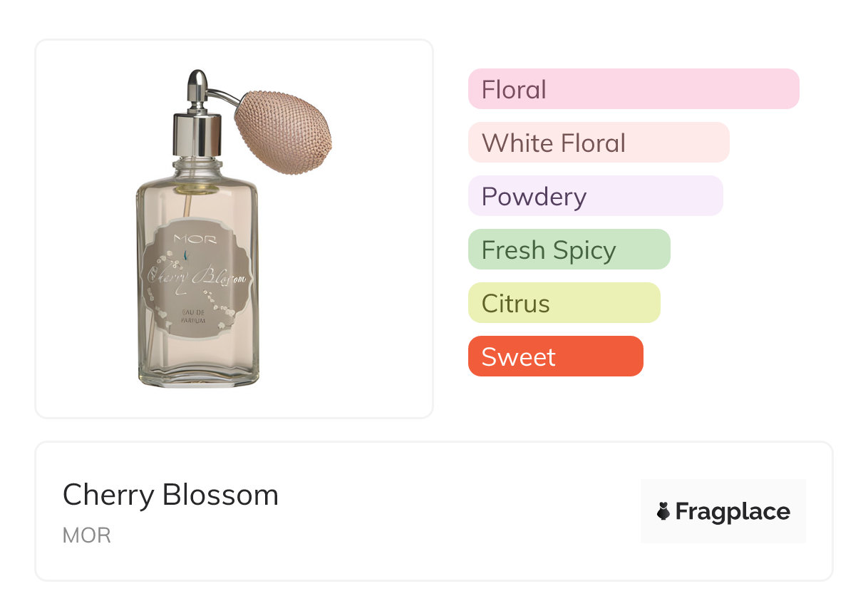868x616 pixels.
Task: Select the Floral accord bar
Action: (x=633, y=89)
